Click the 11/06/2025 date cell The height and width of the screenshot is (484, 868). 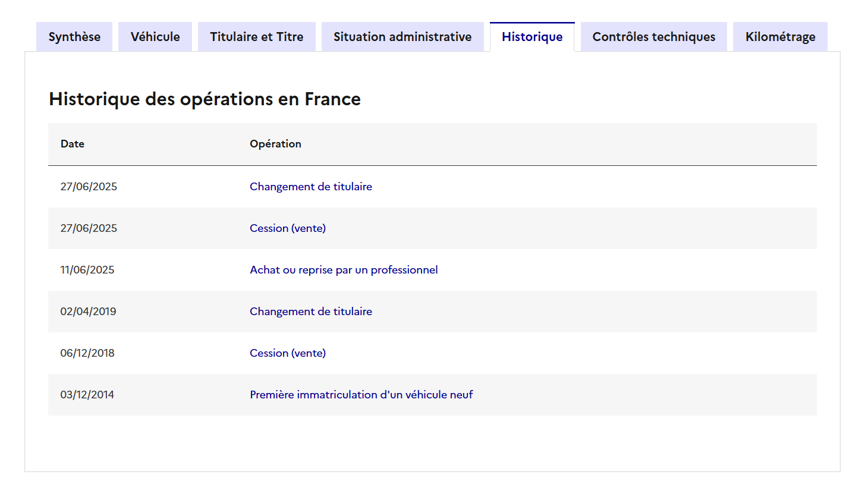click(x=87, y=270)
